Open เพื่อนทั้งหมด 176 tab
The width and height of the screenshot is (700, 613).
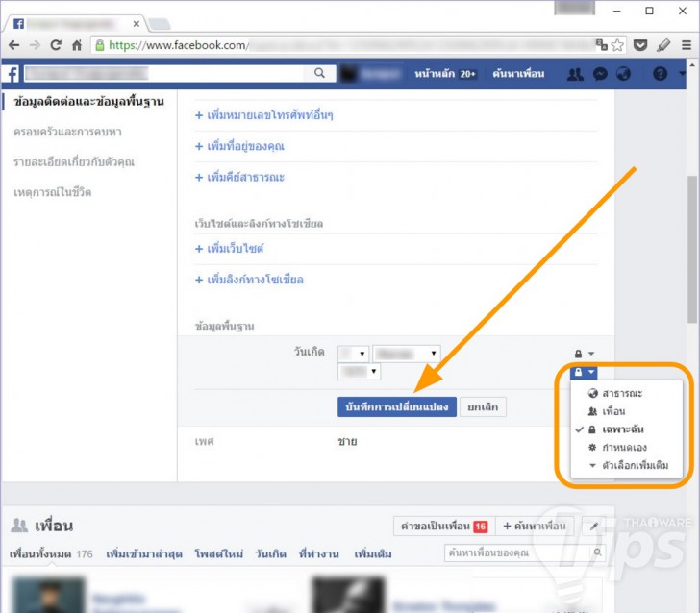(x=51, y=554)
